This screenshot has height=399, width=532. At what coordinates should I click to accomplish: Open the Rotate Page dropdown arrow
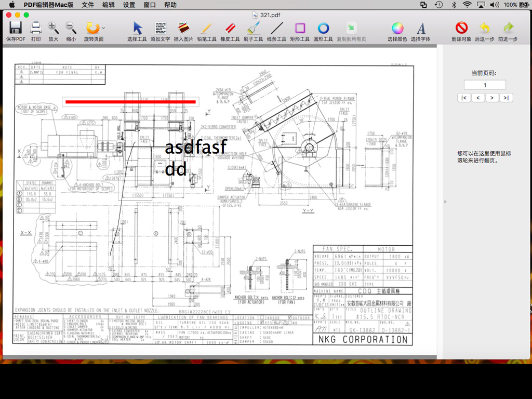coord(103,28)
